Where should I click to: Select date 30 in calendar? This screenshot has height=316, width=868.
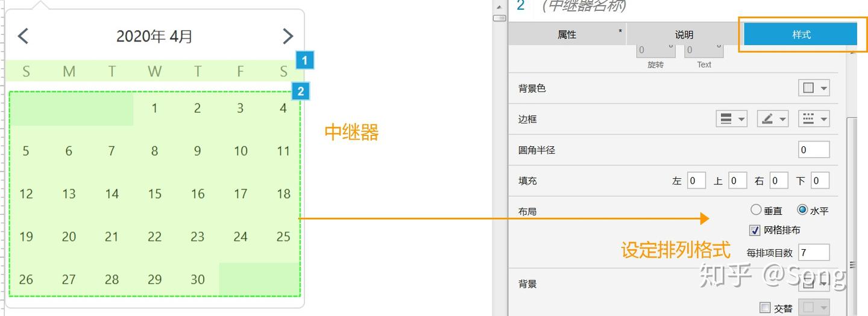198,279
